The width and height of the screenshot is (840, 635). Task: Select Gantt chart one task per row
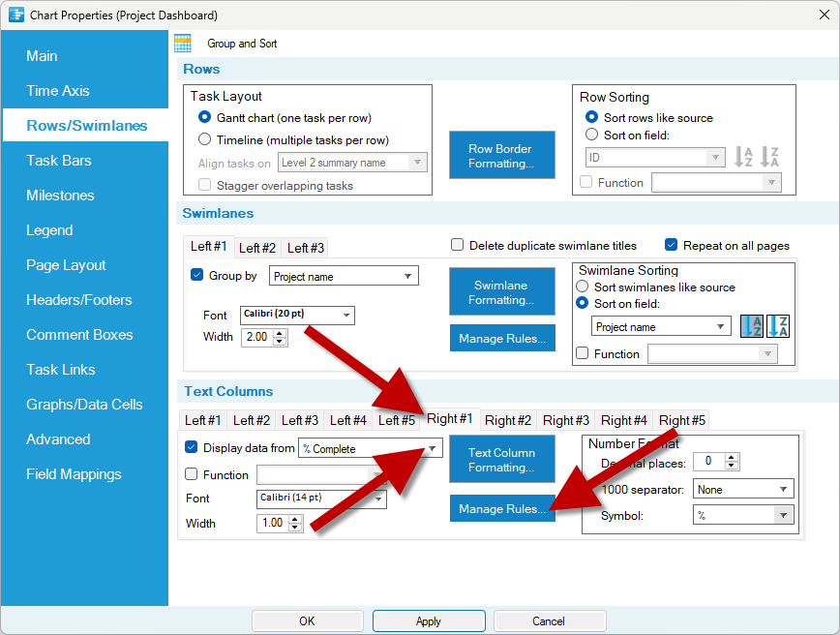coord(204,117)
